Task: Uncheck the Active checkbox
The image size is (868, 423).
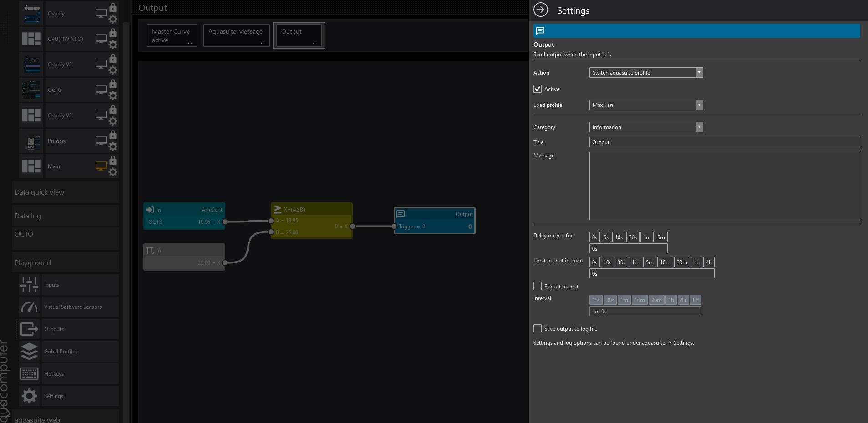Action: coord(538,89)
